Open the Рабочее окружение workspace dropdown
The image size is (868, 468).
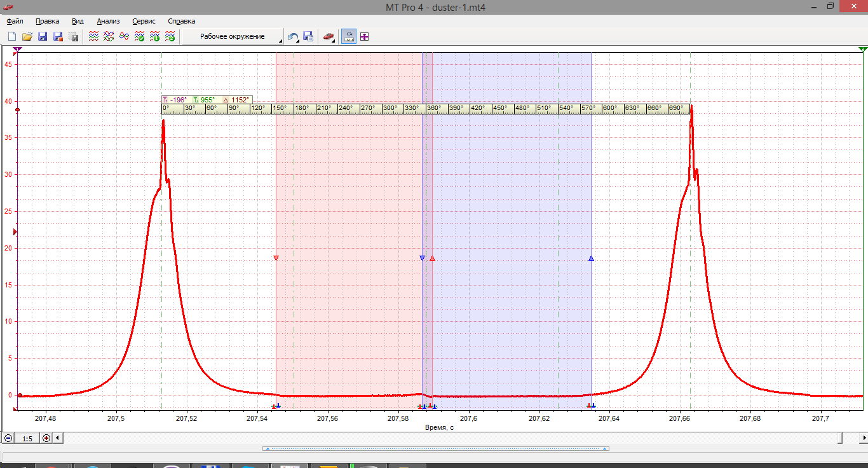pos(233,37)
